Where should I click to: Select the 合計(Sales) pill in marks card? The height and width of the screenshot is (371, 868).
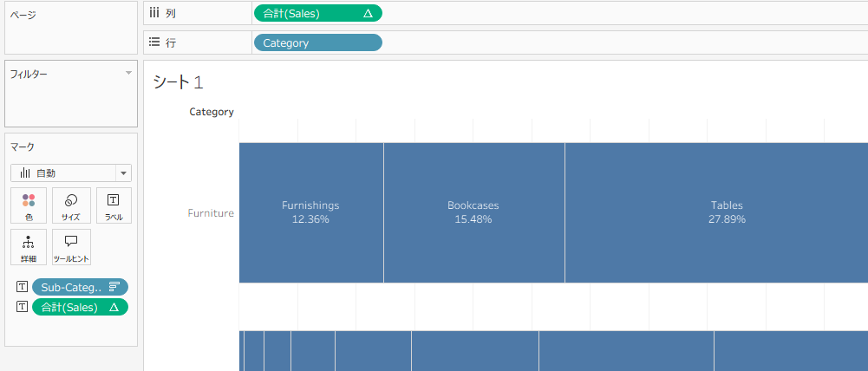click(81, 307)
